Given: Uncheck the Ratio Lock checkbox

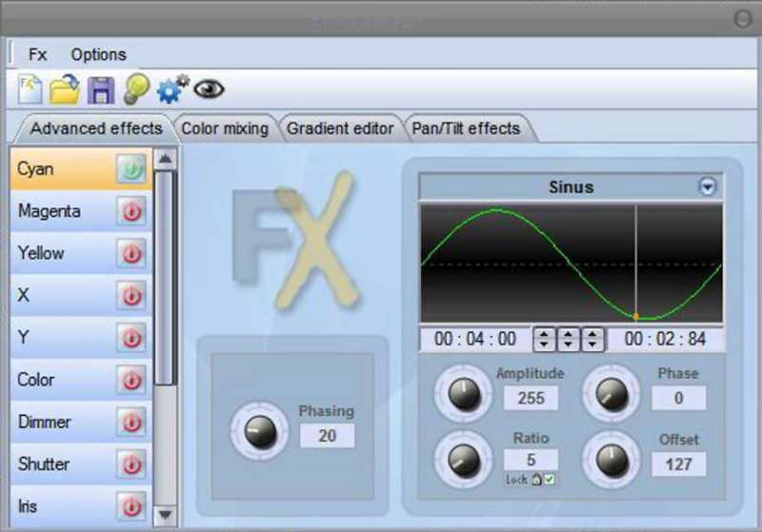Looking at the screenshot, I should tap(550, 480).
